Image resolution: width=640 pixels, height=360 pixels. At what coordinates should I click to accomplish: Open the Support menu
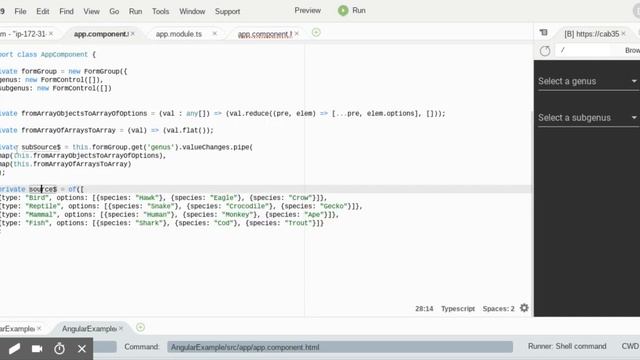click(x=227, y=11)
